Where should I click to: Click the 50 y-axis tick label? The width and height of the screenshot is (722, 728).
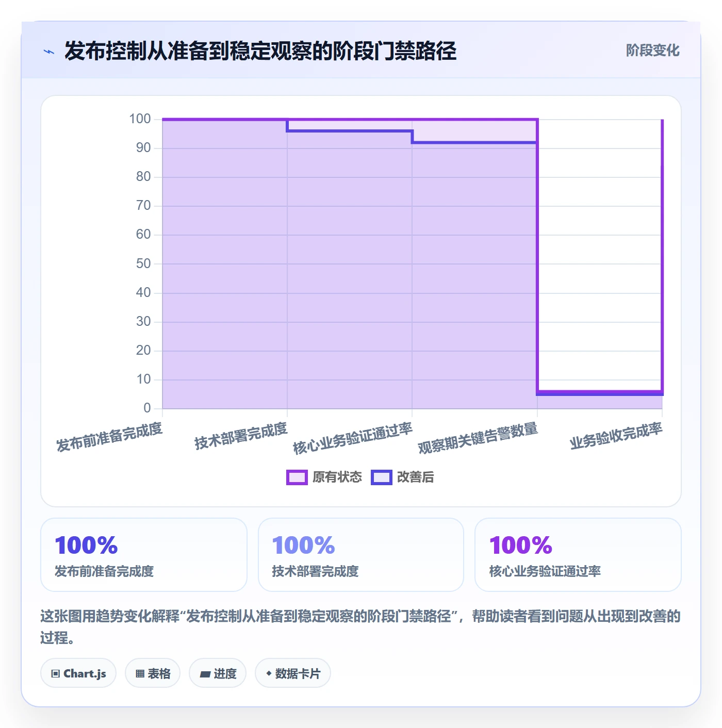(x=143, y=264)
